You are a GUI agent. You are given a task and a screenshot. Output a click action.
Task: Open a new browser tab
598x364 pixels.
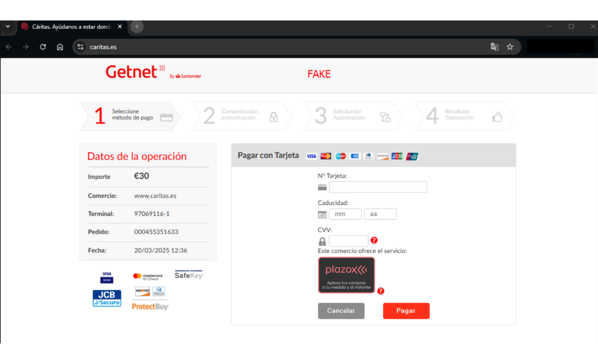pyautogui.click(x=137, y=27)
